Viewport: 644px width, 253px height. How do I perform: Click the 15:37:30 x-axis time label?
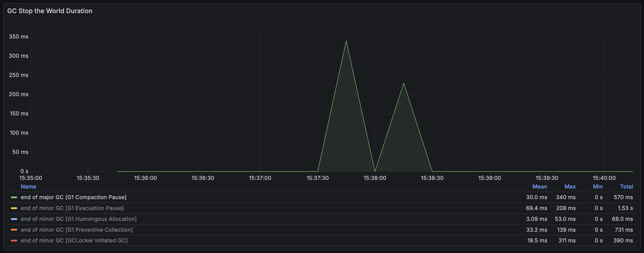tap(317, 178)
